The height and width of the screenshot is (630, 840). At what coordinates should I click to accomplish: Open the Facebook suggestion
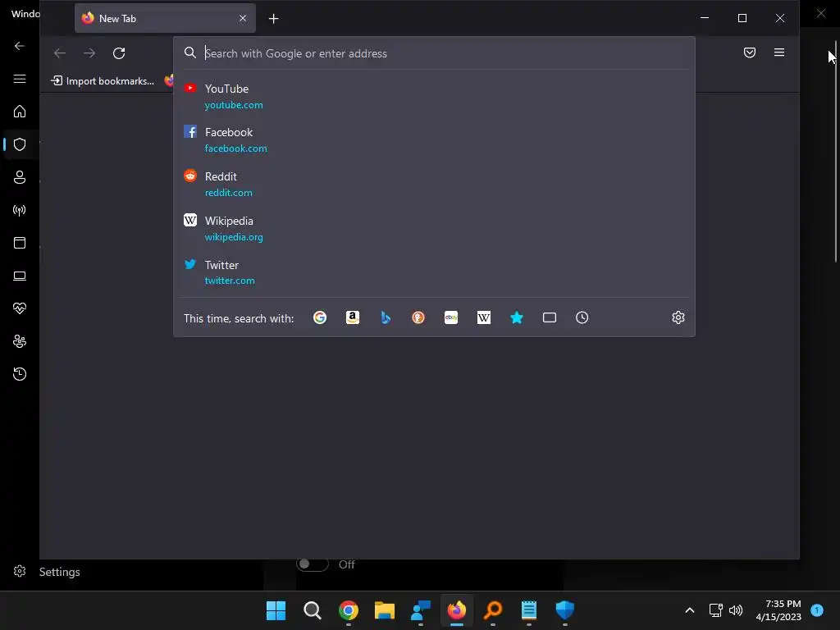[434, 139]
